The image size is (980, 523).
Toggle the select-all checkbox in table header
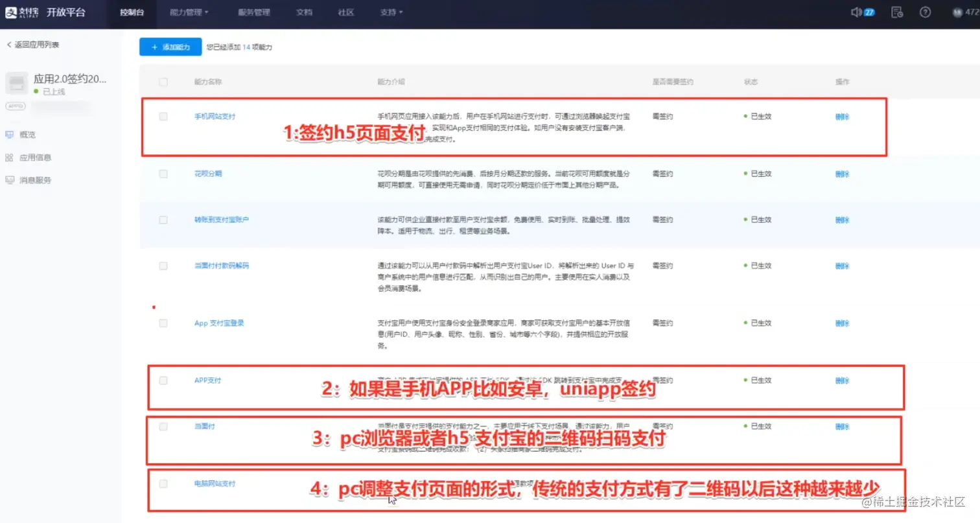(x=163, y=82)
